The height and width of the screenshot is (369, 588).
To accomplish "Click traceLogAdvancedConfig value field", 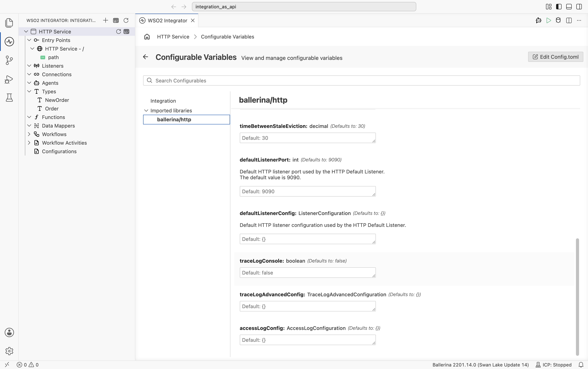I will point(308,306).
